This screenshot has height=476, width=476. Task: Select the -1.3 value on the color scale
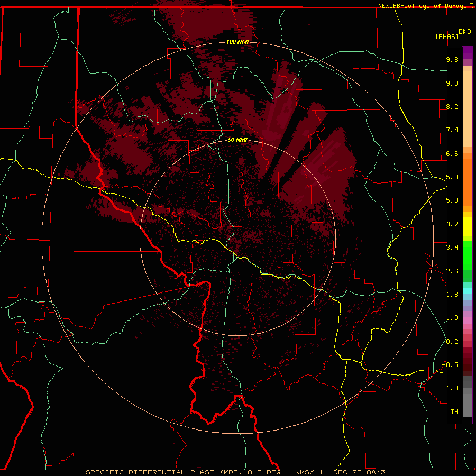point(450,388)
